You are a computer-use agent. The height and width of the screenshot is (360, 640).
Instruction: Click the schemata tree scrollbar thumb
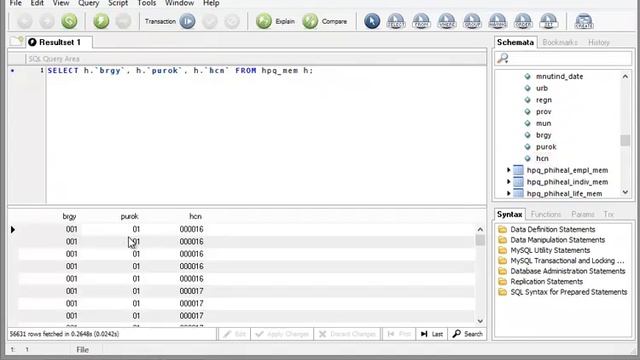pyautogui.click(x=625, y=140)
